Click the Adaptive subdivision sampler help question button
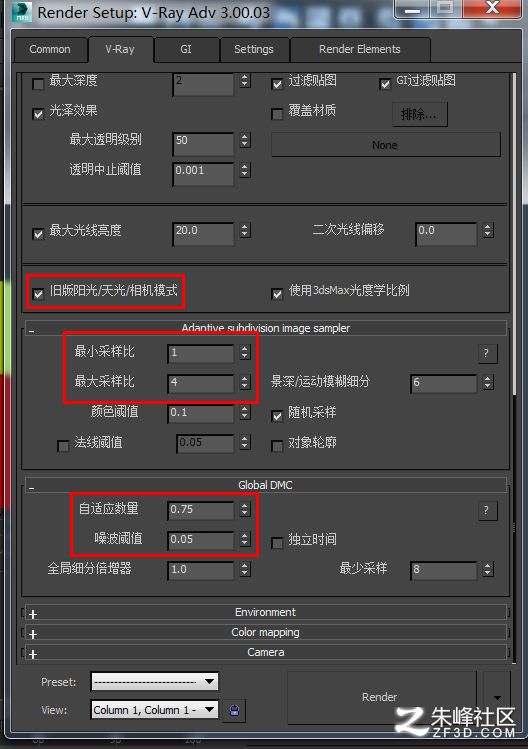Screen dimensions: 528x749 coord(487,353)
